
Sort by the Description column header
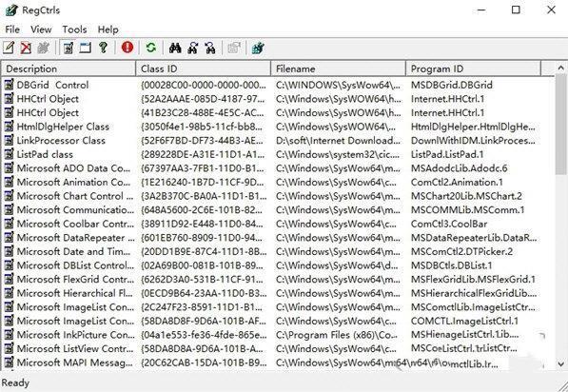(69, 69)
